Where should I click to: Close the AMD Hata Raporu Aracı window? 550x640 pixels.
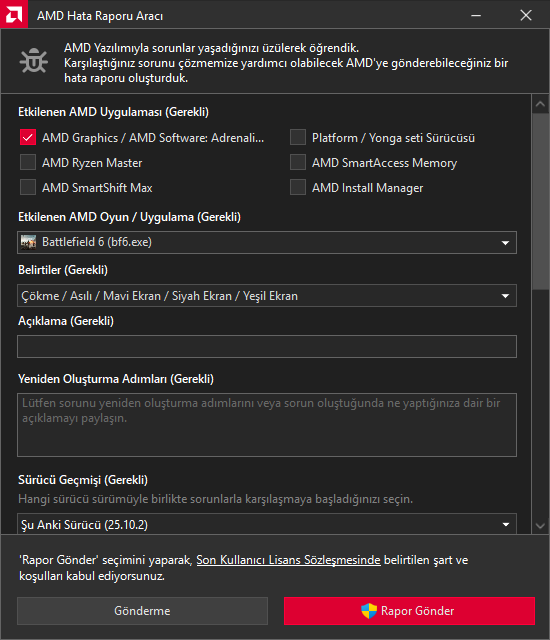[x=526, y=16]
